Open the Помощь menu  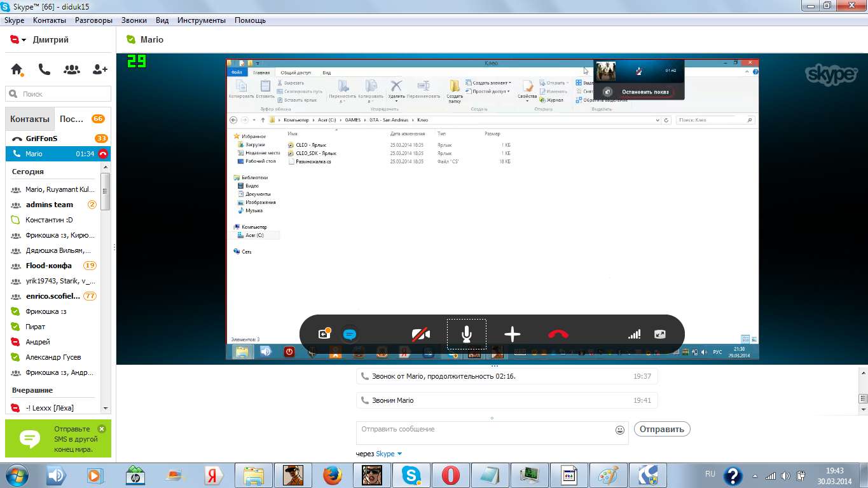pos(250,20)
